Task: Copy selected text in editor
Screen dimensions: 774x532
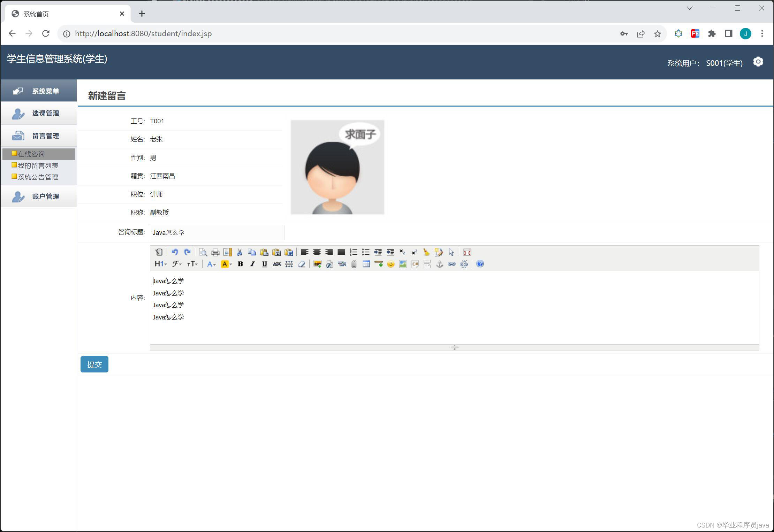Action: [252, 252]
